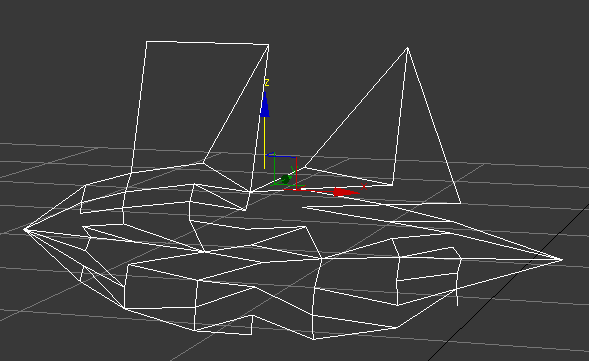Click the yellow Z axis label
The height and width of the screenshot is (361, 589).
coord(267,82)
